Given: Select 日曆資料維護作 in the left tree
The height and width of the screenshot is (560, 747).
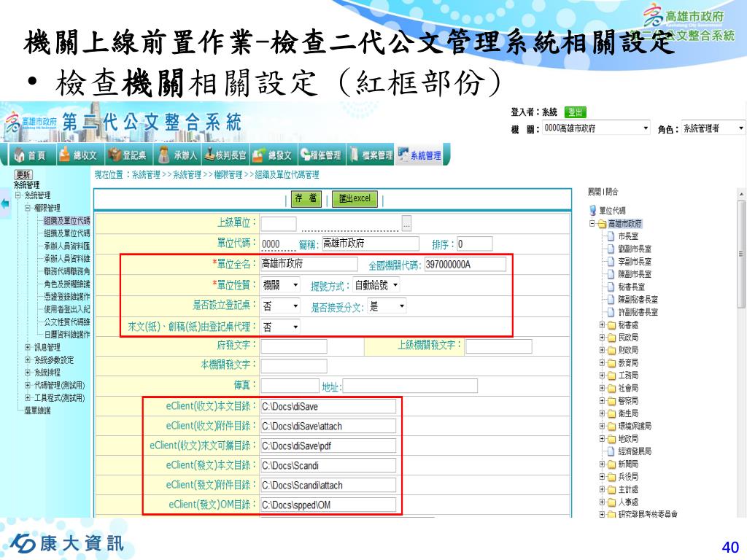Looking at the screenshot, I should [x=66, y=334].
